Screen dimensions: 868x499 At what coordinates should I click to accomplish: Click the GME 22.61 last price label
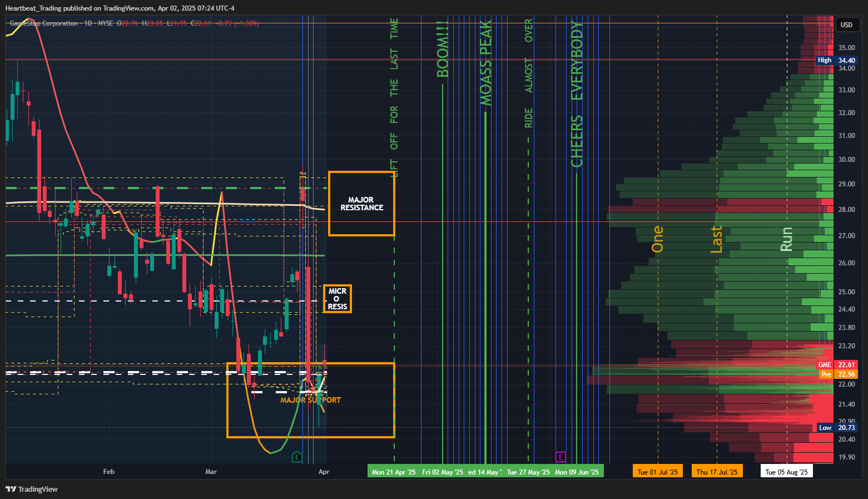click(x=836, y=365)
